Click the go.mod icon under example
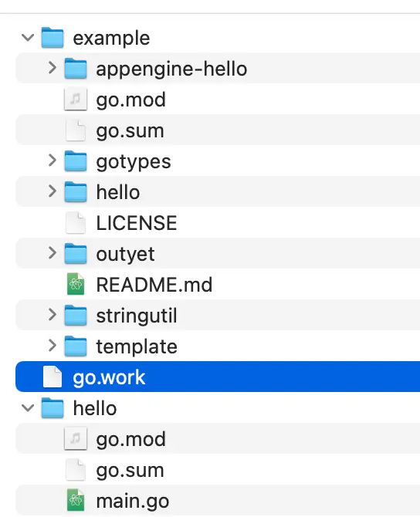This screenshot has width=420, height=517. pyautogui.click(x=76, y=99)
